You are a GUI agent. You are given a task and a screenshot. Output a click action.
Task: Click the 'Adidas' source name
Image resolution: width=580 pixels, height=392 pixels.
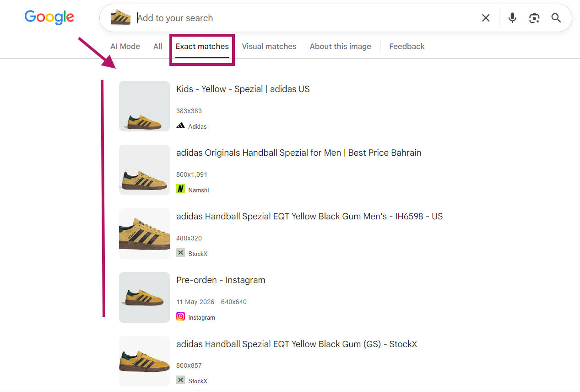tap(197, 126)
